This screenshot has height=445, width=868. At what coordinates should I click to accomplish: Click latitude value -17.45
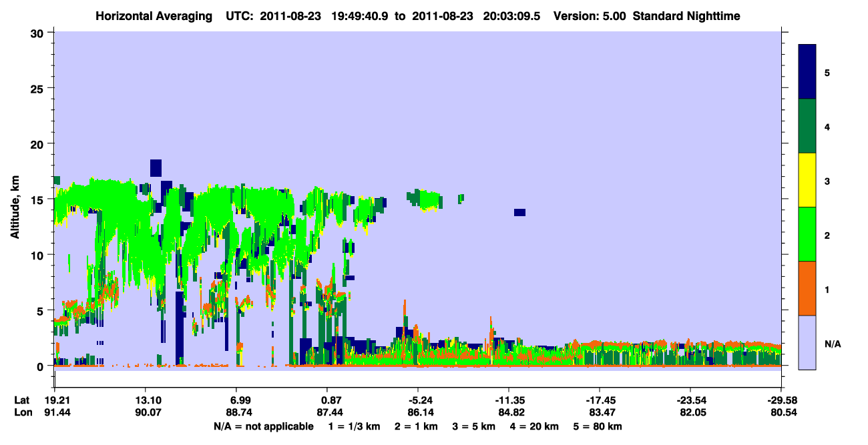[599, 400]
